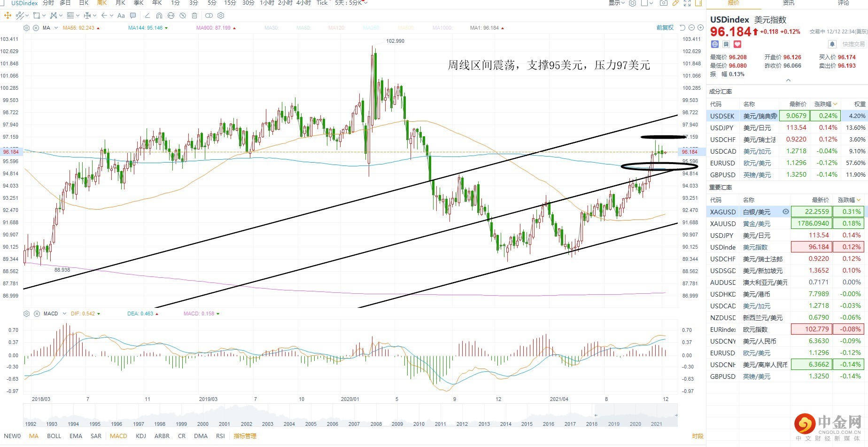Open MA indicator settings gear
The image size is (868, 447).
(27, 28)
